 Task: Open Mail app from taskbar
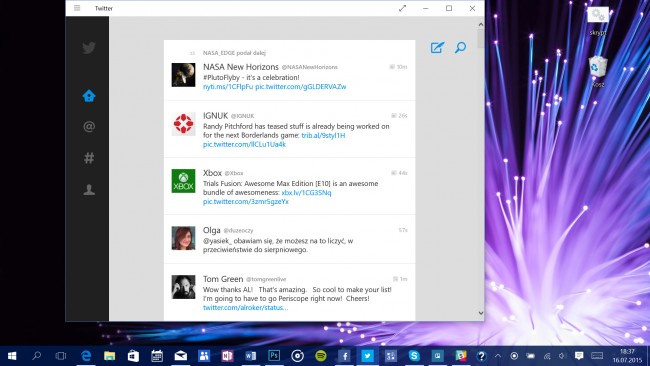coord(180,356)
